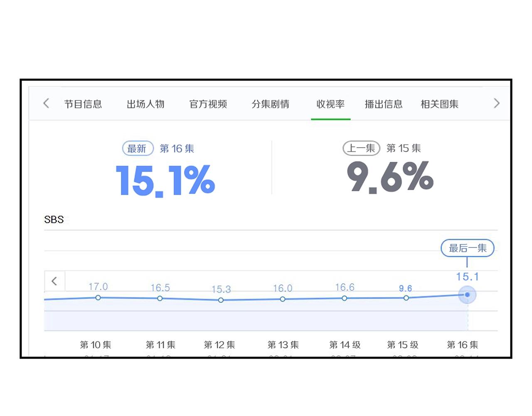Click the left arrow of the tab bar
The image size is (532, 416).
46,104
